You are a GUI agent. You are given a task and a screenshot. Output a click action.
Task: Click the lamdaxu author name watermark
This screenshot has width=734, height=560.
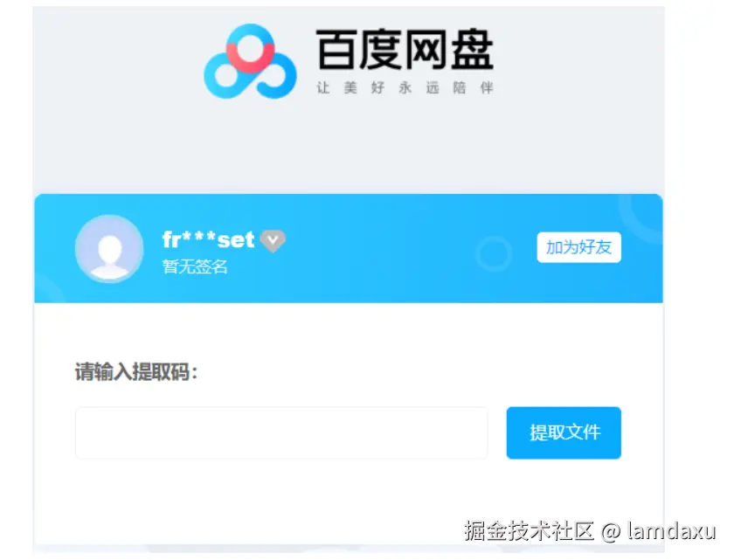[x=672, y=531]
